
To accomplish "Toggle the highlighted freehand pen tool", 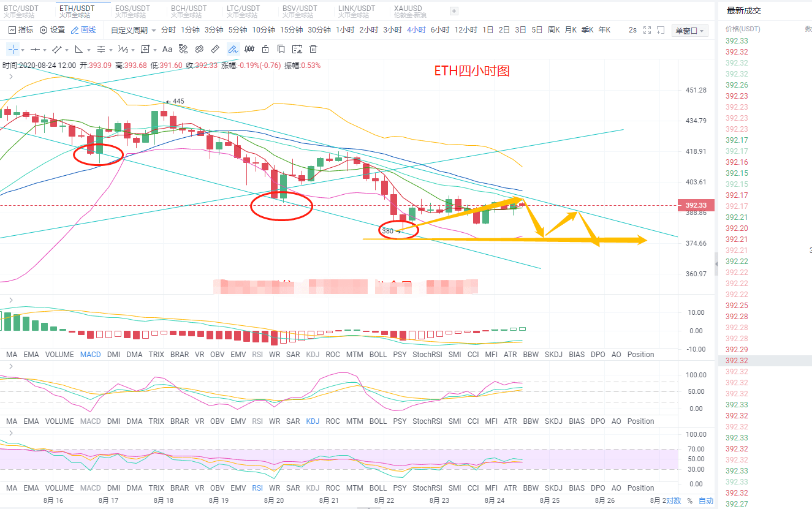I will click(x=233, y=49).
